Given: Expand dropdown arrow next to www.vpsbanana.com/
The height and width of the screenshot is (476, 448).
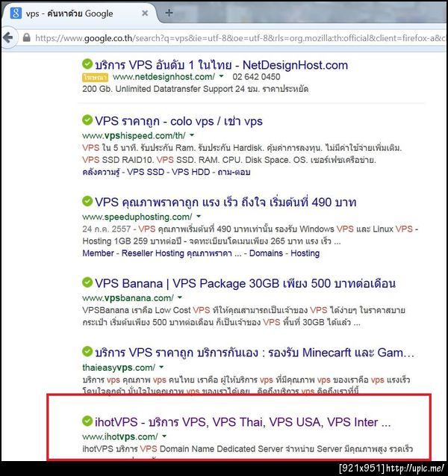Looking at the screenshot, I should point(180,297).
